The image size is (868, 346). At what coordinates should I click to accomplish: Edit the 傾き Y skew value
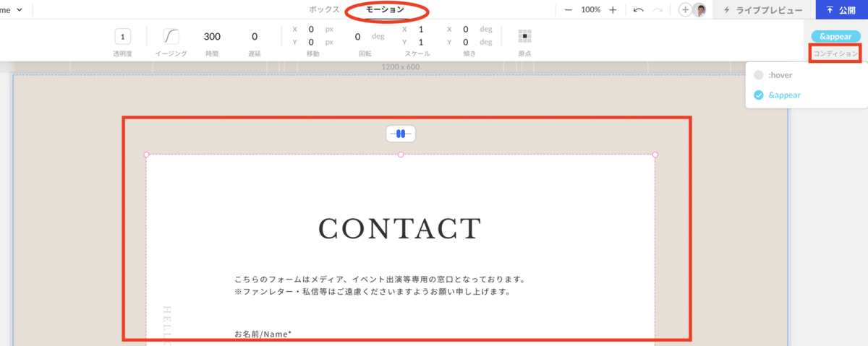tap(466, 43)
